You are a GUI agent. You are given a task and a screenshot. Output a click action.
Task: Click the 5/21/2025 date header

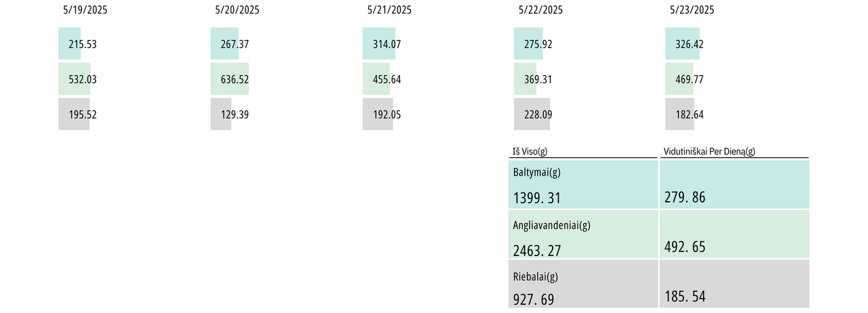point(389,10)
